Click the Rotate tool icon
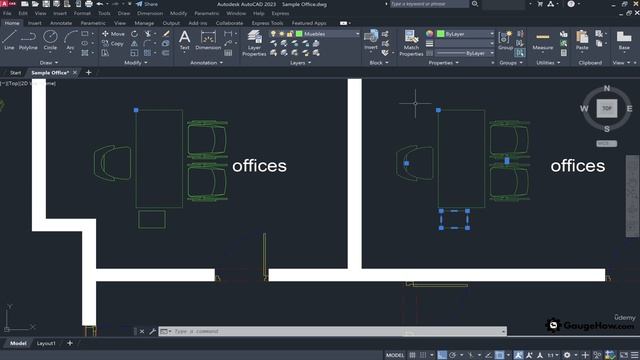 134,34
